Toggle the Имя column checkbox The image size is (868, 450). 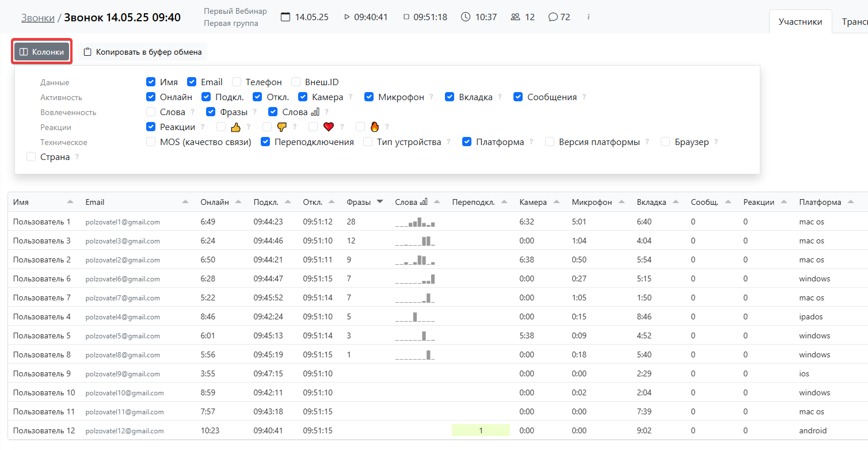point(151,82)
